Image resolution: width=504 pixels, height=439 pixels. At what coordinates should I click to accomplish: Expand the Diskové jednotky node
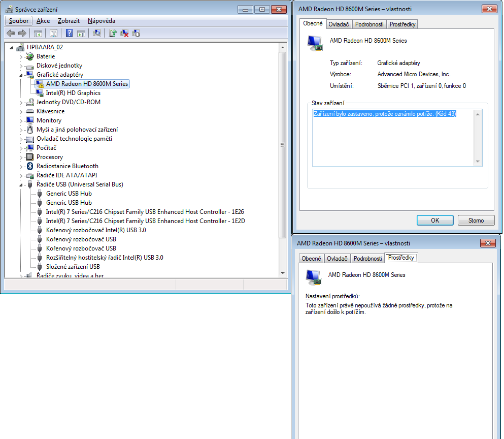21,66
